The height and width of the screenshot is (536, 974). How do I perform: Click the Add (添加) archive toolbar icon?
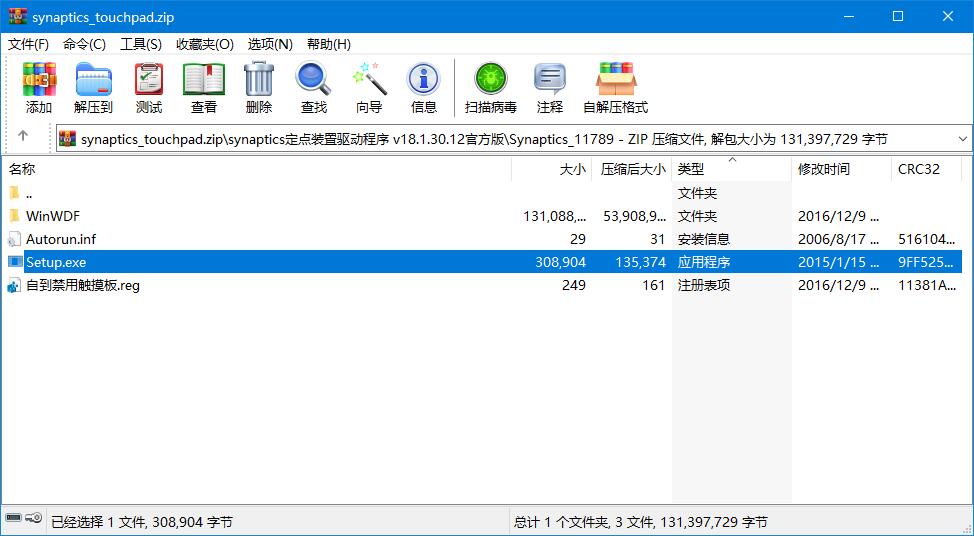tap(39, 79)
